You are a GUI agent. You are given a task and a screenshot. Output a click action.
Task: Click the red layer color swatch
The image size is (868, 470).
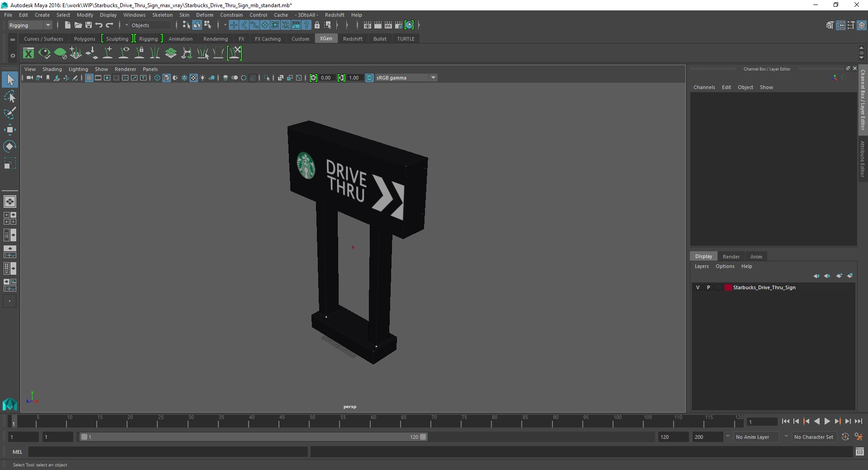(x=728, y=287)
